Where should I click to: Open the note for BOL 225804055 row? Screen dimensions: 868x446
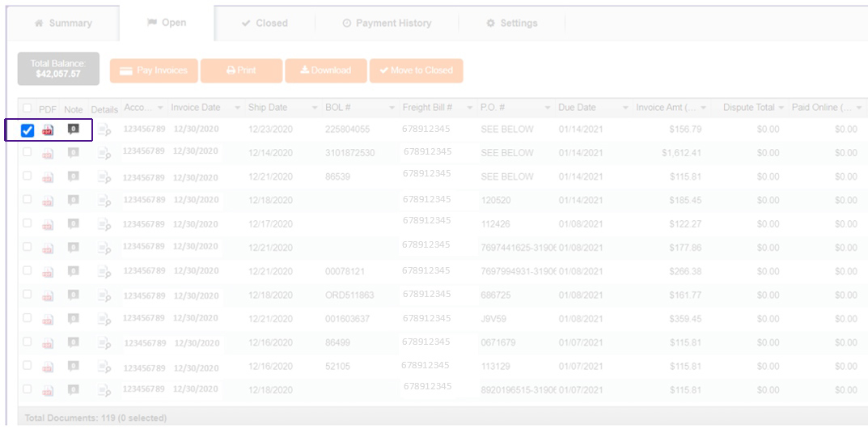pos(73,130)
